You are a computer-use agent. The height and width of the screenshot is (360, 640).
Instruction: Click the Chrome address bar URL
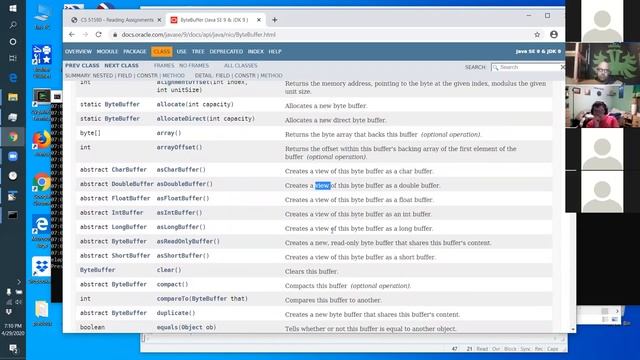coord(198,35)
